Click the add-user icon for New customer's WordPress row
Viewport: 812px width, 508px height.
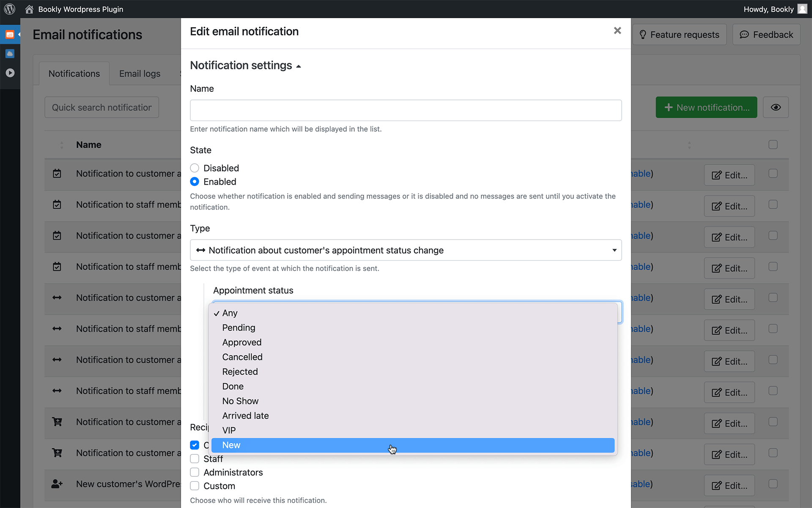[57, 484]
